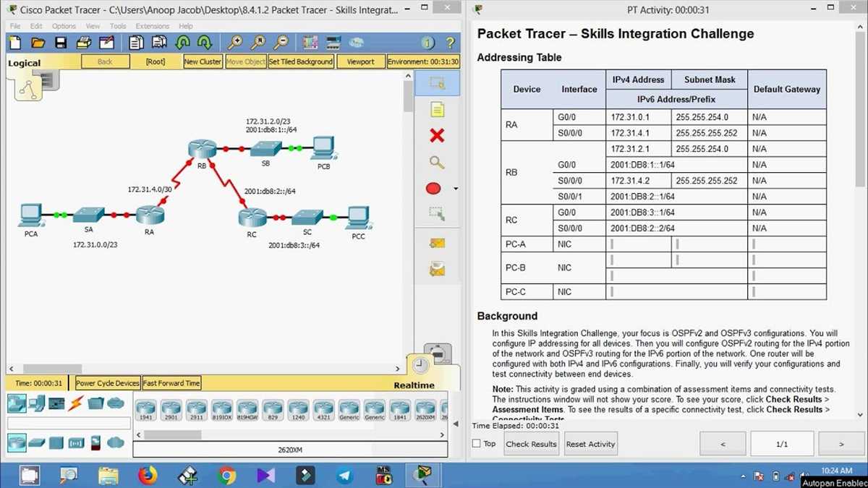Screen dimensions: 868x488
Task: Click Fast Forward Time button
Action: click(171, 383)
